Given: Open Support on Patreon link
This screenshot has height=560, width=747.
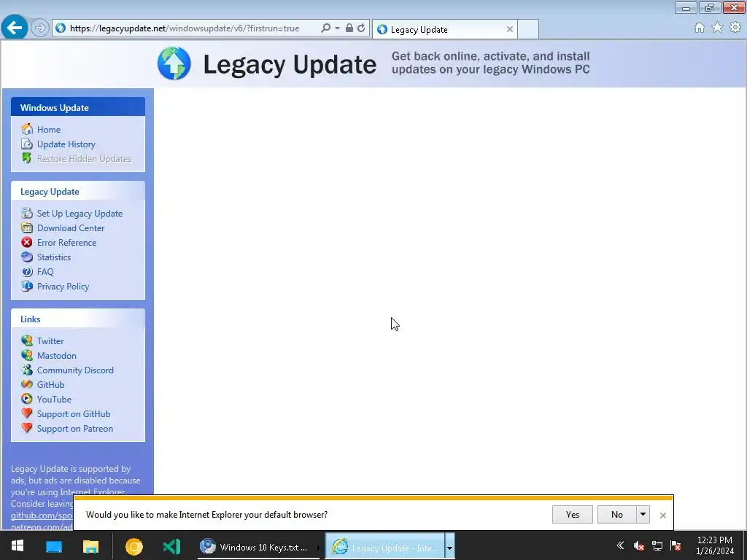Looking at the screenshot, I should [x=75, y=429].
